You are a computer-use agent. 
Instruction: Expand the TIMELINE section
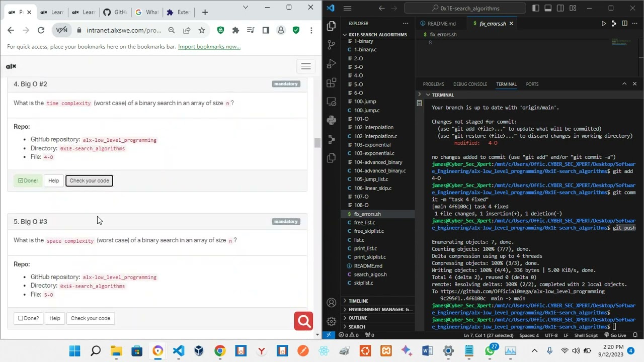point(378,301)
